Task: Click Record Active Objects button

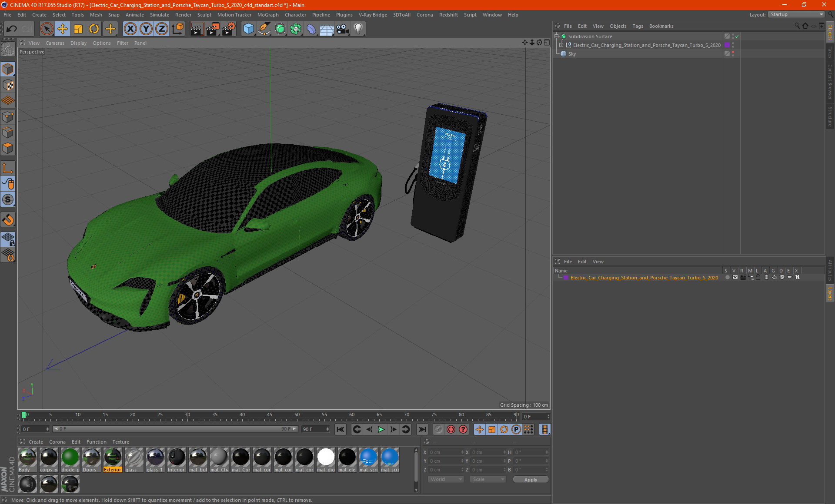Action: [438, 429]
